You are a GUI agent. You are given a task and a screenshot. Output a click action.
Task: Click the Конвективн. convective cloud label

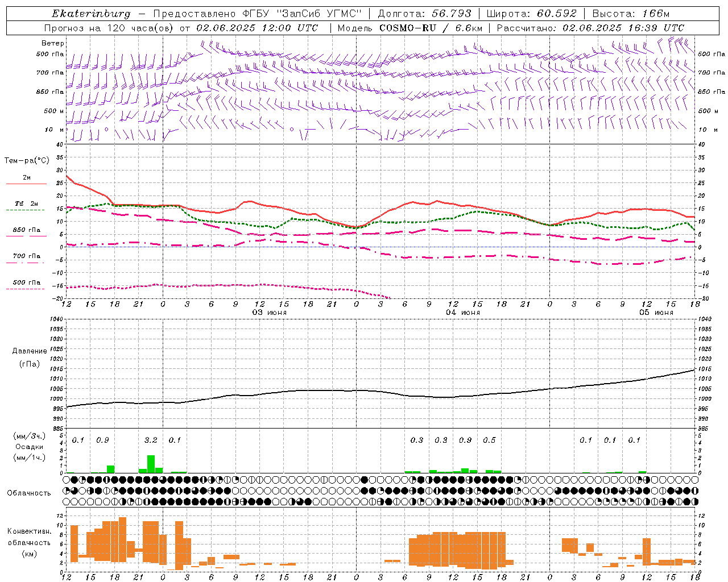click(29, 531)
